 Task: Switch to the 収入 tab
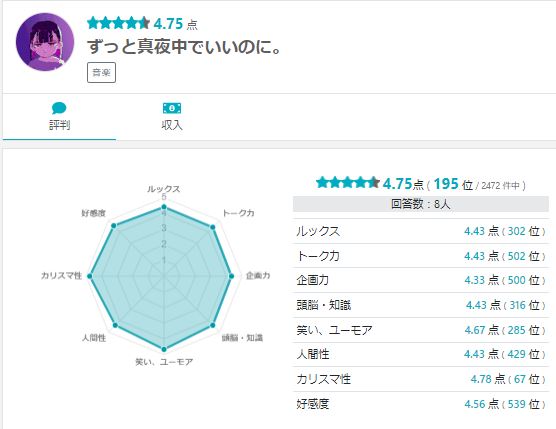click(172, 117)
